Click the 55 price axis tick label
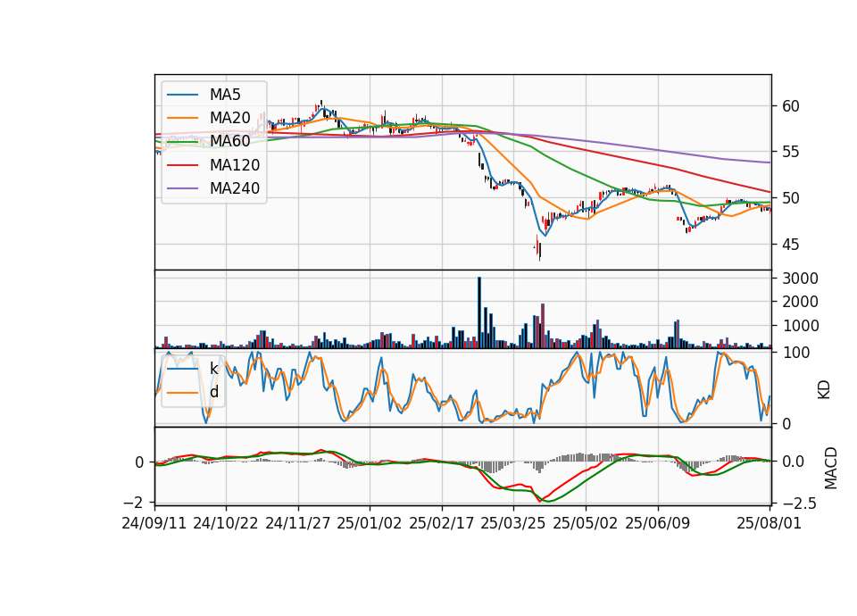 (791, 152)
